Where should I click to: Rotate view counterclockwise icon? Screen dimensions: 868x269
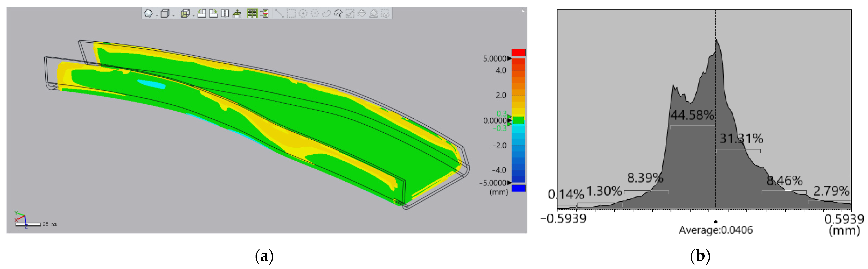pos(202,13)
